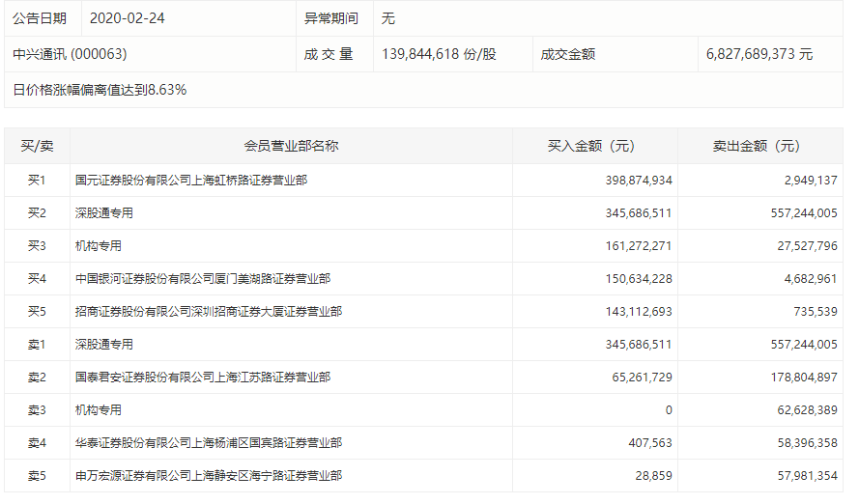Click the 日价格涨幅偏离值达到8.63% text

[x=100, y=90]
